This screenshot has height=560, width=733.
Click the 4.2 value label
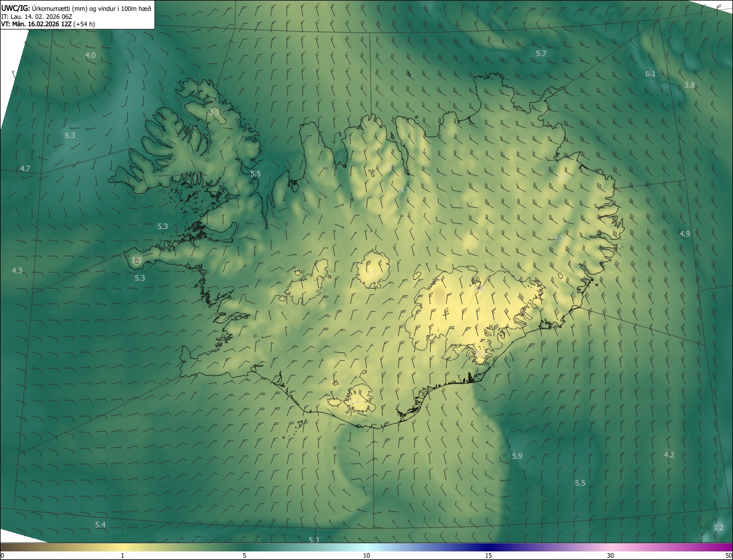669,455
